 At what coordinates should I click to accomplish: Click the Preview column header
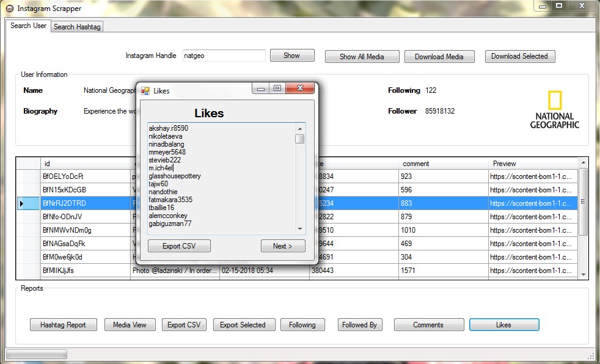[533, 164]
